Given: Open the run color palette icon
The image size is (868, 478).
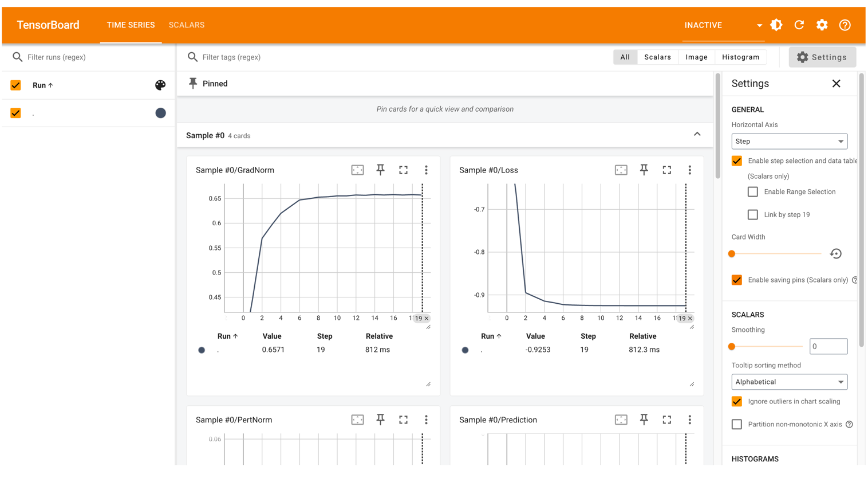Looking at the screenshot, I should coord(160,85).
